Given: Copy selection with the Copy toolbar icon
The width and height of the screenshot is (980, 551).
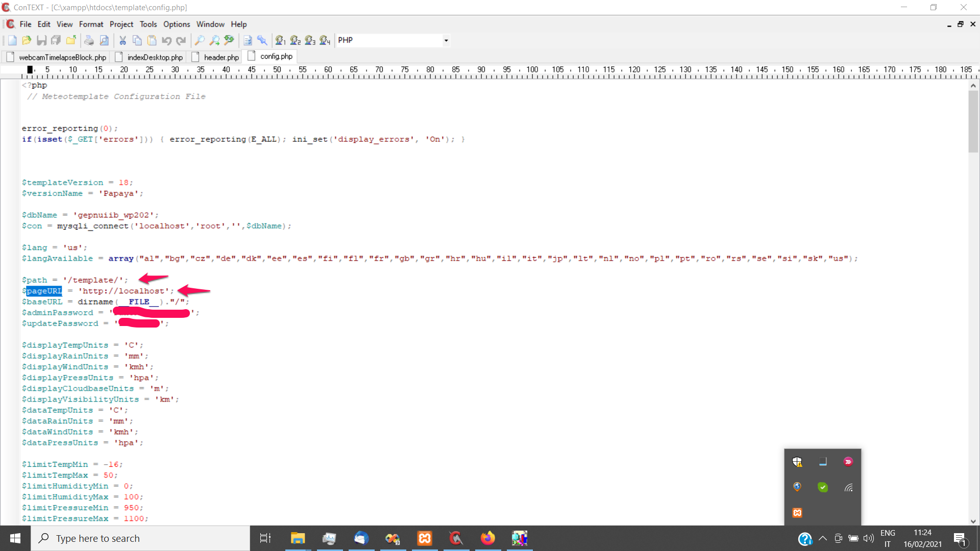Looking at the screenshot, I should [137, 40].
